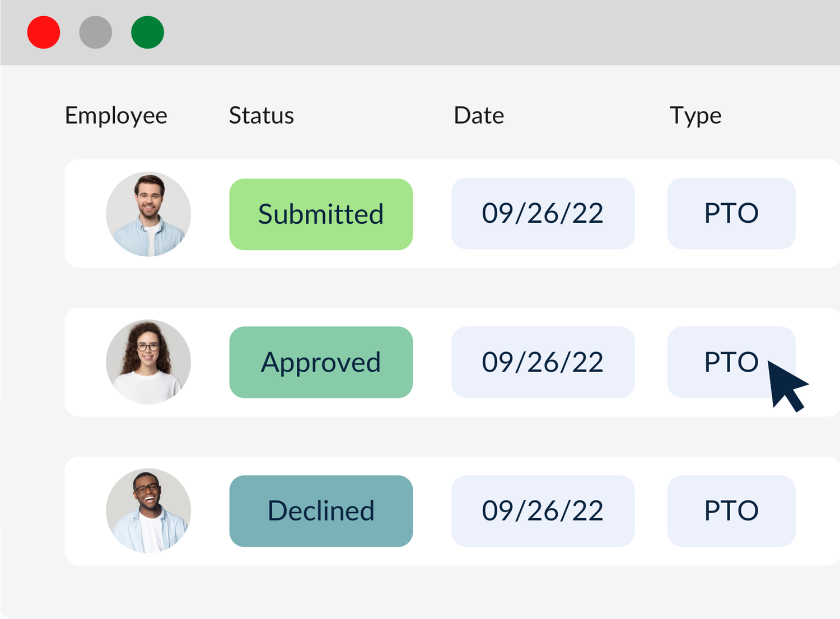Click the date in the Submitted row
Viewport: 840px width, 619px height.
pyautogui.click(x=543, y=213)
